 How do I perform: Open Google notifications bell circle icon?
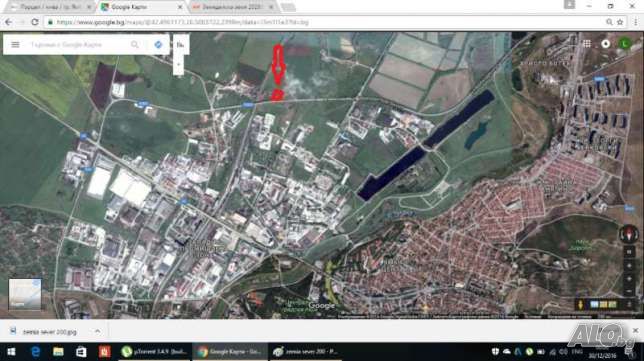click(605, 44)
